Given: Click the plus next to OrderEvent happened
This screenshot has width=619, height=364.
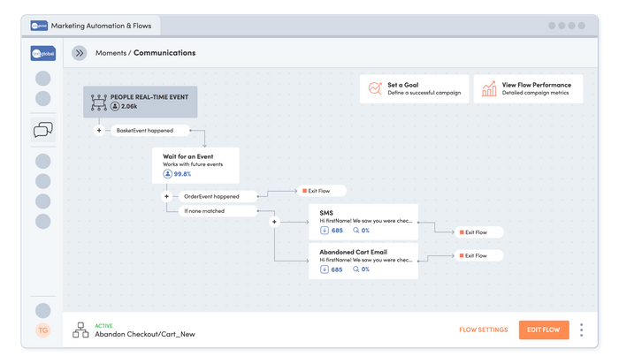Looking at the screenshot, I should (166, 196).
